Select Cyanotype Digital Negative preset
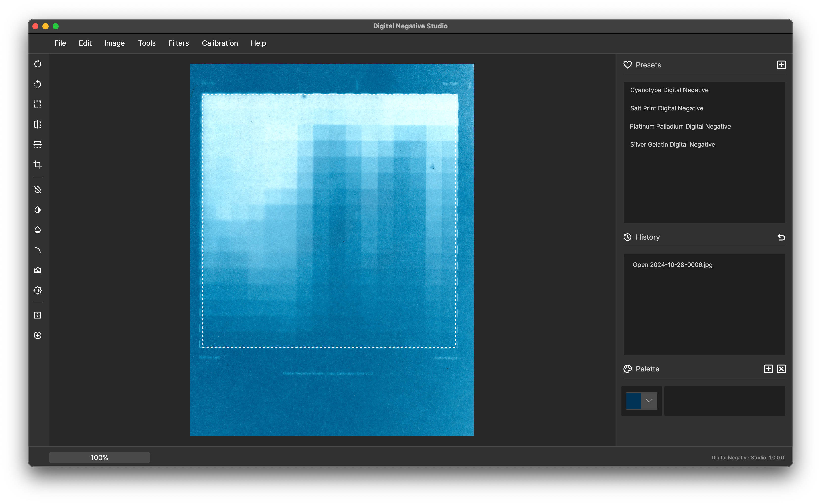821x504 pixels. pyautogui.click(x=669, y=90)
